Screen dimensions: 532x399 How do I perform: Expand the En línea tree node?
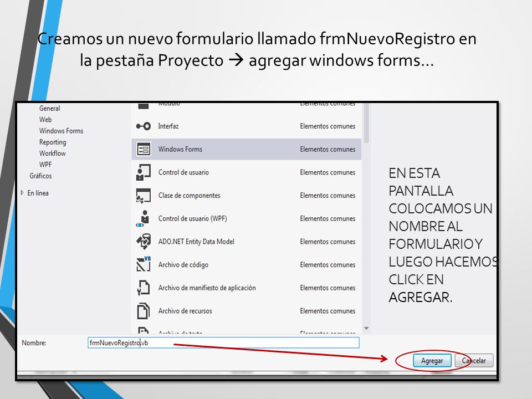[22, 193]
